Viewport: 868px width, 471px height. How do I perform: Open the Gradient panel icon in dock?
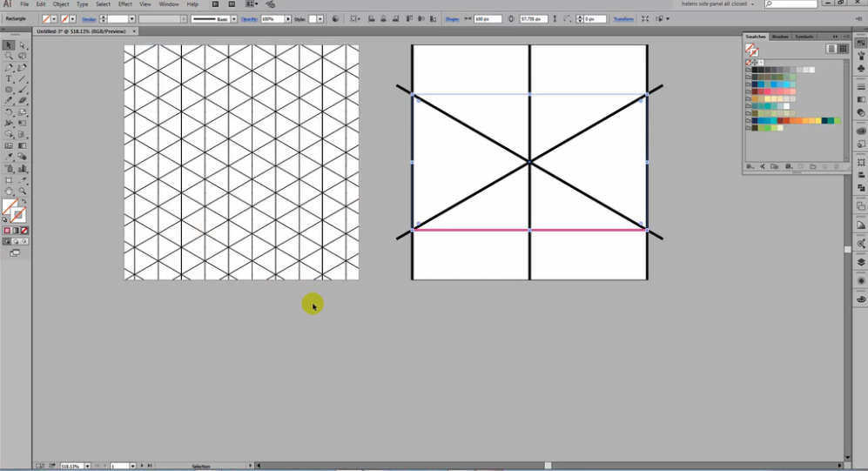coord(861,99)
